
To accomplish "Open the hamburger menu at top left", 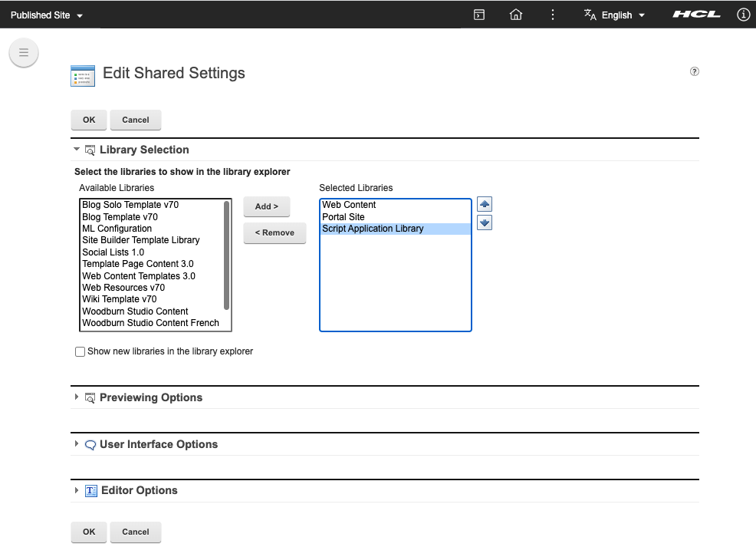I will 24,52.
